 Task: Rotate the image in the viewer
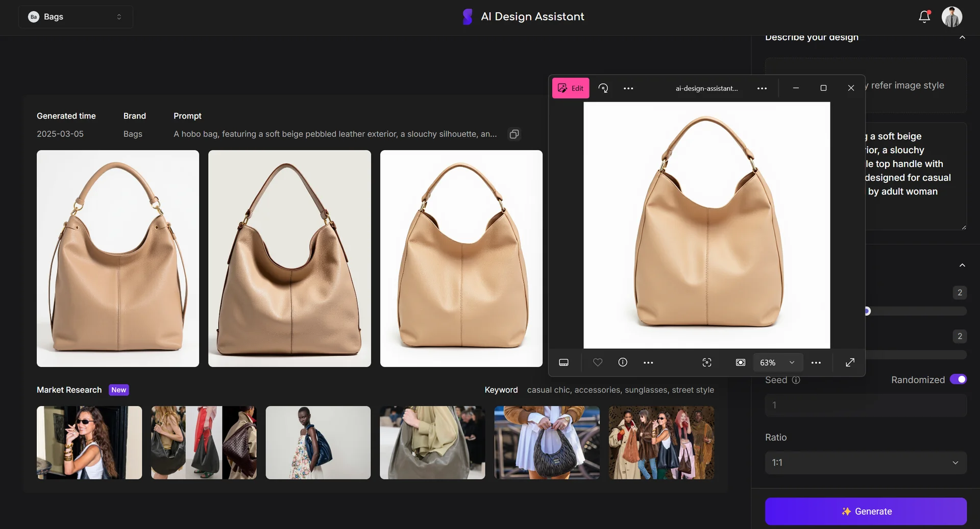tap(603, 88)
